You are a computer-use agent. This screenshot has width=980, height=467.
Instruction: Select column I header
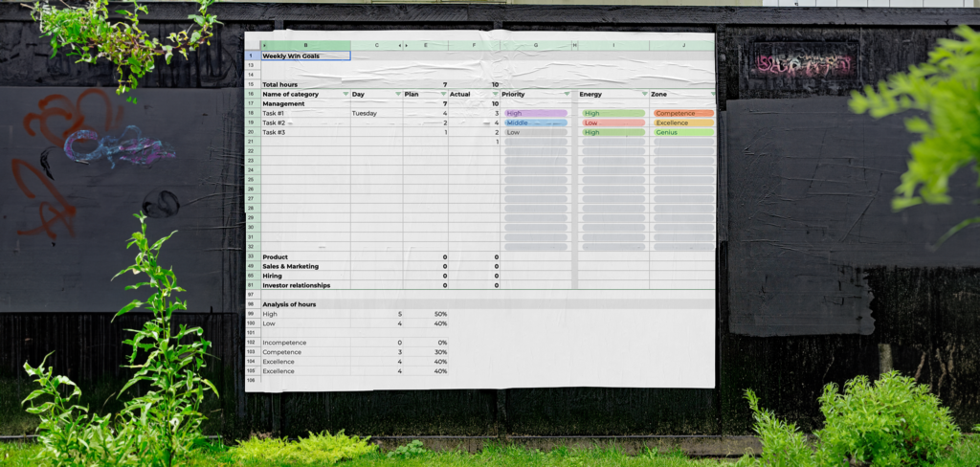[613, 46]
